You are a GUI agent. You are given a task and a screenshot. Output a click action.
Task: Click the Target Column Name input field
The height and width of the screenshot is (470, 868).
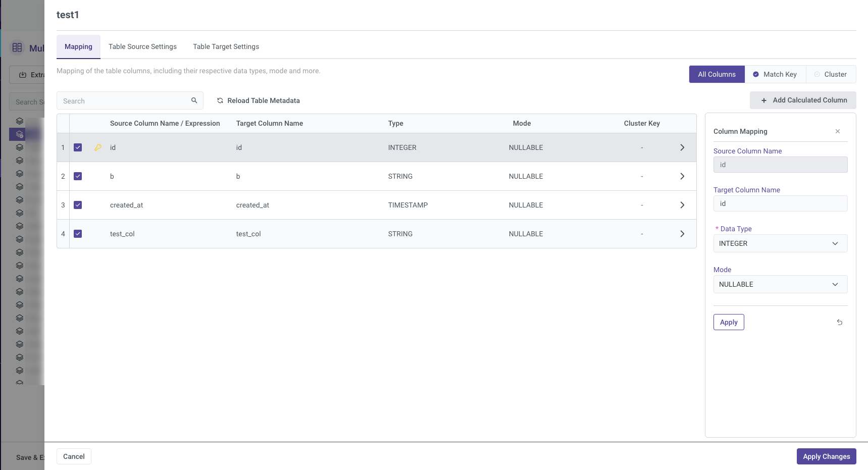[x=780, y=203]
